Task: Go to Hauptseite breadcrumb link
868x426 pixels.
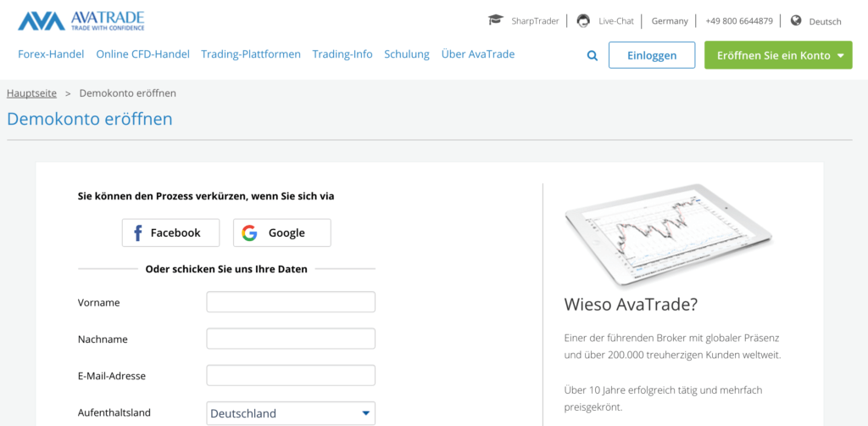Action: pyautogui.click(x=31, y=93)
